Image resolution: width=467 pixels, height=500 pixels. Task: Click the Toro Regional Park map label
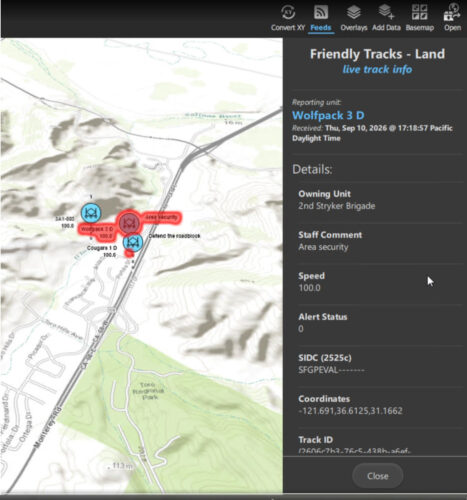tap(148, 391)
